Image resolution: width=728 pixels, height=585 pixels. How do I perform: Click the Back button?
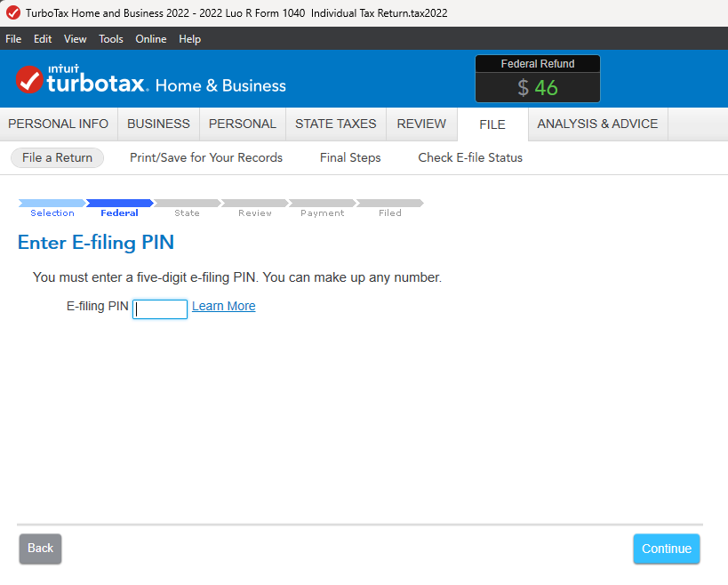click(x=40, y=549)
